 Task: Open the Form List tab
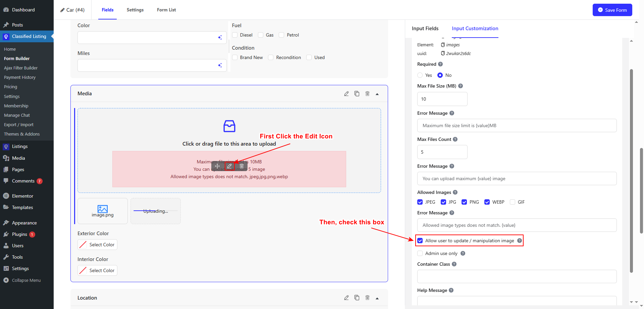pos(166,10)
